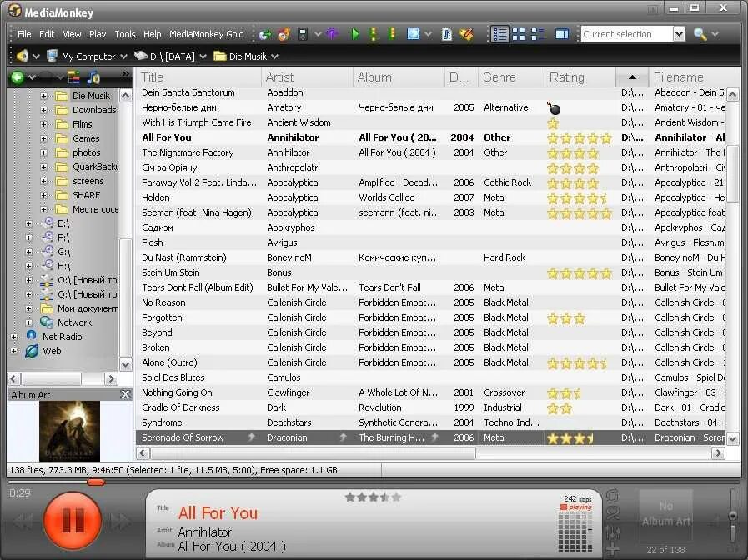Expand the Downloads folder

43,110
